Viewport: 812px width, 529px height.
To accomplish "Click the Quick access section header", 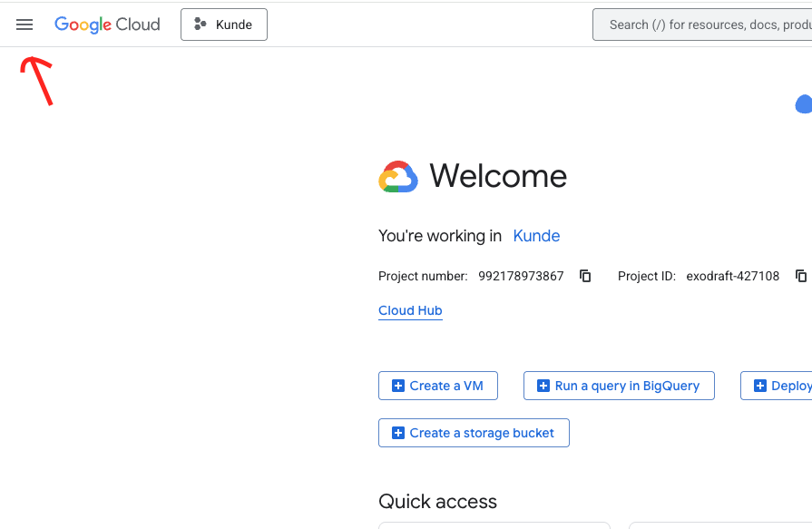I will 437,502.
